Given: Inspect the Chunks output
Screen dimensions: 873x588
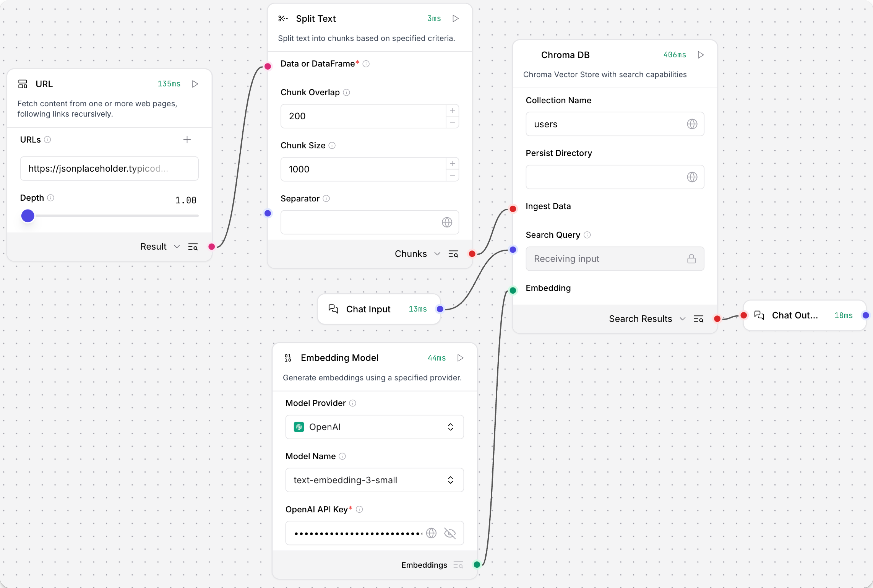Looking at the screenshot, I should (453, 254).
